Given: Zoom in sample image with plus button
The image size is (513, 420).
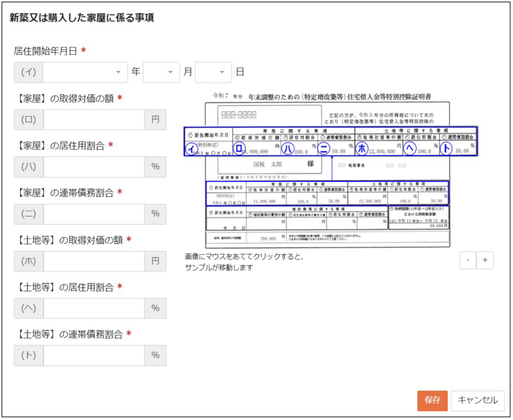Looking at the screenshot, I should (x=485, y=260).
